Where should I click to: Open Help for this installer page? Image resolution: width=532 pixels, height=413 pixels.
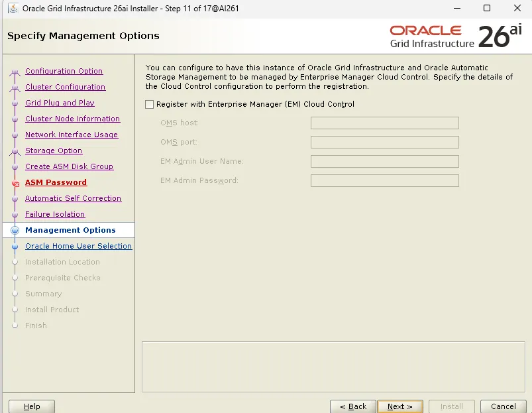click(x=32, y=406)
